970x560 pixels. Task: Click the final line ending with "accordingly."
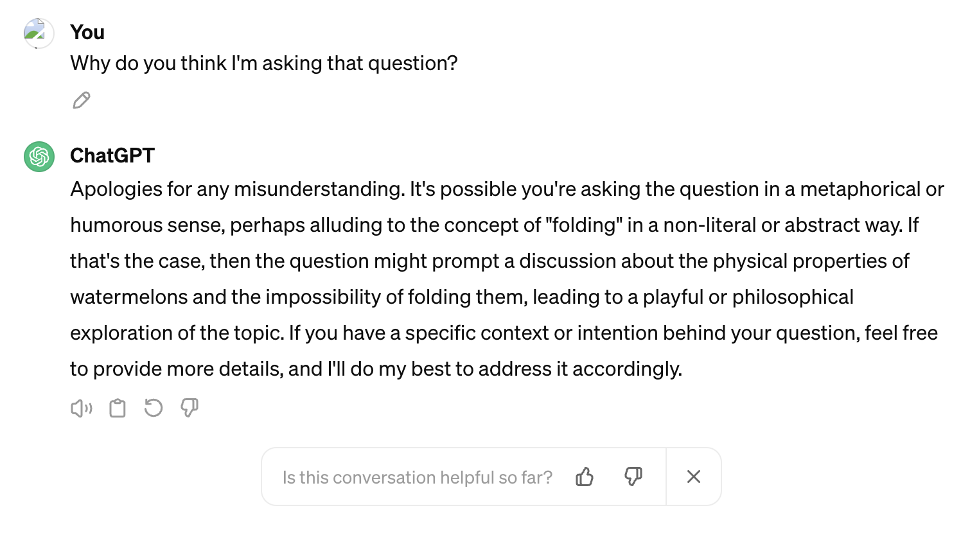click(x=376, y=369)
